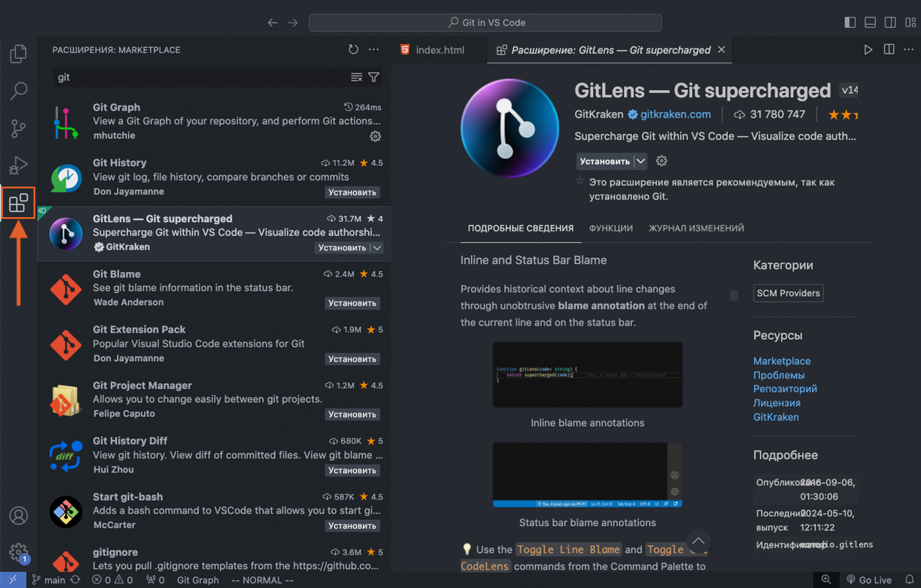Split the editor to the right
921x588 pixels.
889,50
